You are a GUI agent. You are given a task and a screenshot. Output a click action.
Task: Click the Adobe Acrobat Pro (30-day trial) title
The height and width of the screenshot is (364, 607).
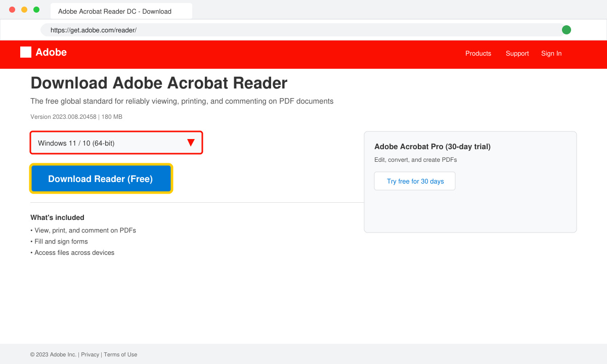432,147
